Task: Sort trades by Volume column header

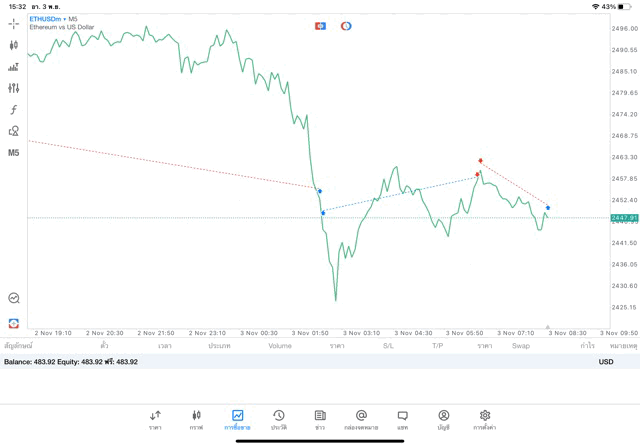Action: click(x=280, y=346)
